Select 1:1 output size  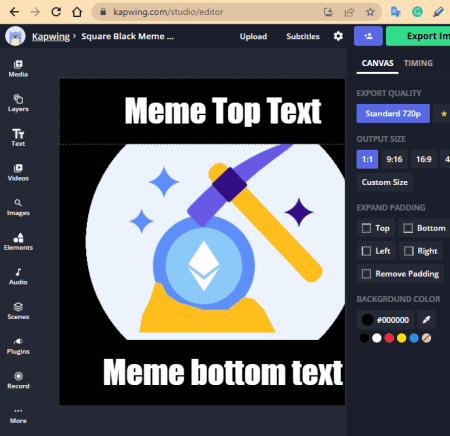(x=367, y=159)
